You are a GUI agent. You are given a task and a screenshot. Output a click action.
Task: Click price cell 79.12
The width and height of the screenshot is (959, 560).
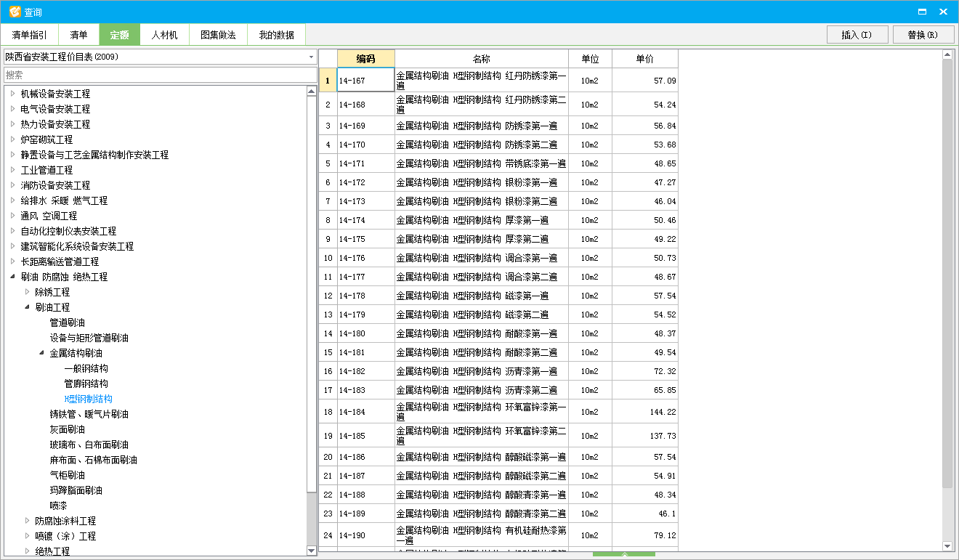(x=644, y=535)
